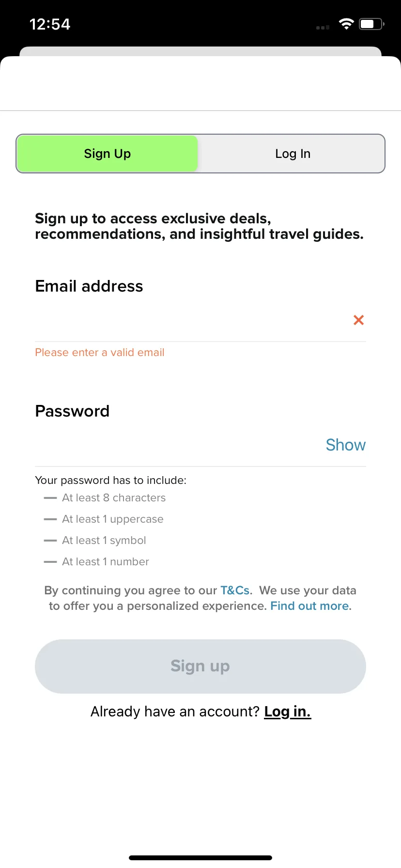Open the Find out more link
The image size is (401, 868).
310,606
